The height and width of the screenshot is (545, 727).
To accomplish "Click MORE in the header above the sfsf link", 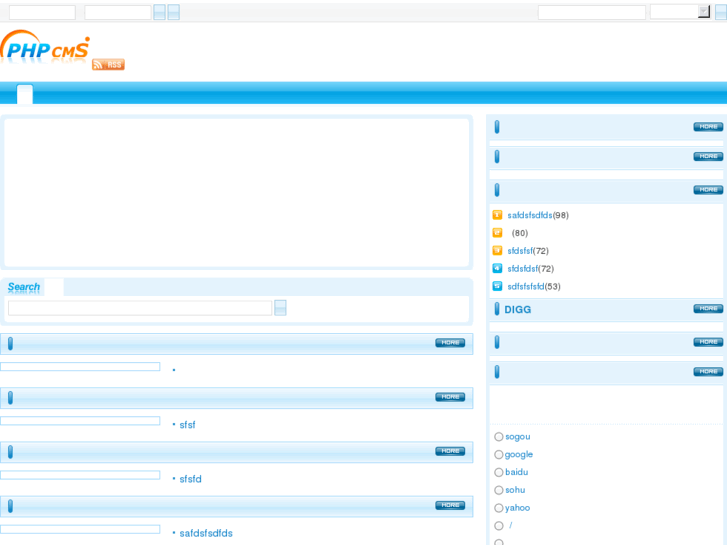I will (450, 397).
